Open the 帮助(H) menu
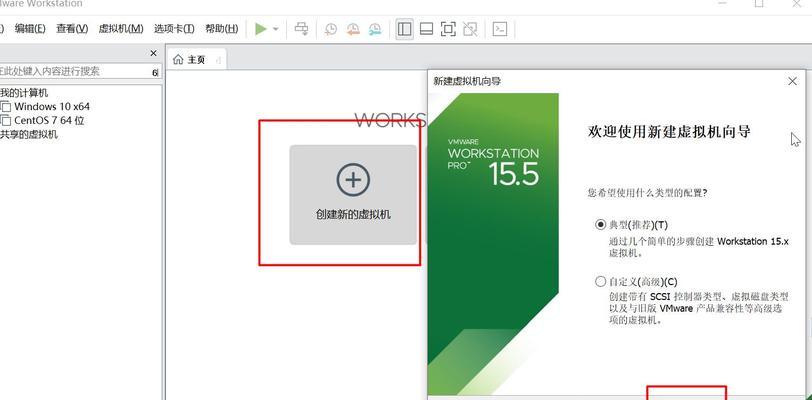The image size is (812, 400). (x=222, y=28)
